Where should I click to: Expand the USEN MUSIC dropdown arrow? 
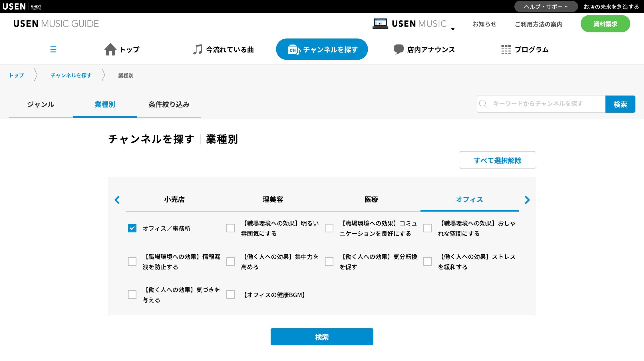pos(453,29)
